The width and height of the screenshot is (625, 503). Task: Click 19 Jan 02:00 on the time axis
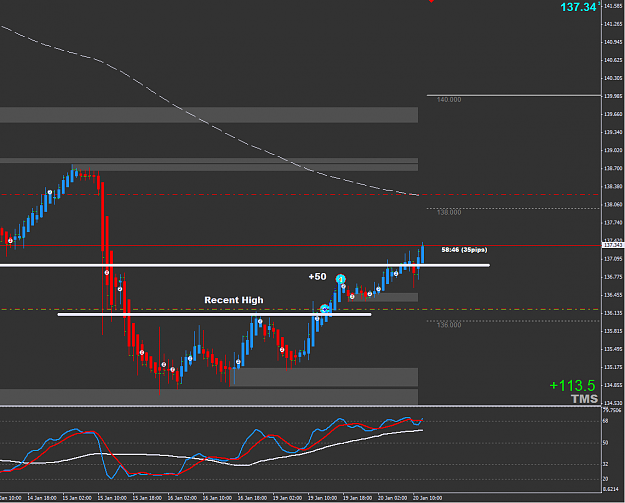pyautogui.click(x=287, y=498)
